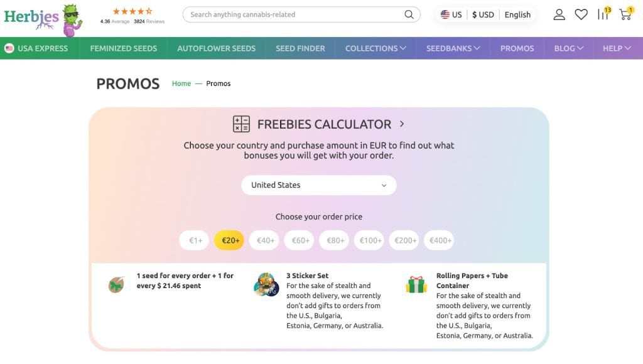This screenshot has width=643, height=364.
Task: Open the United States country dropdown
Action: coord(319,185)
